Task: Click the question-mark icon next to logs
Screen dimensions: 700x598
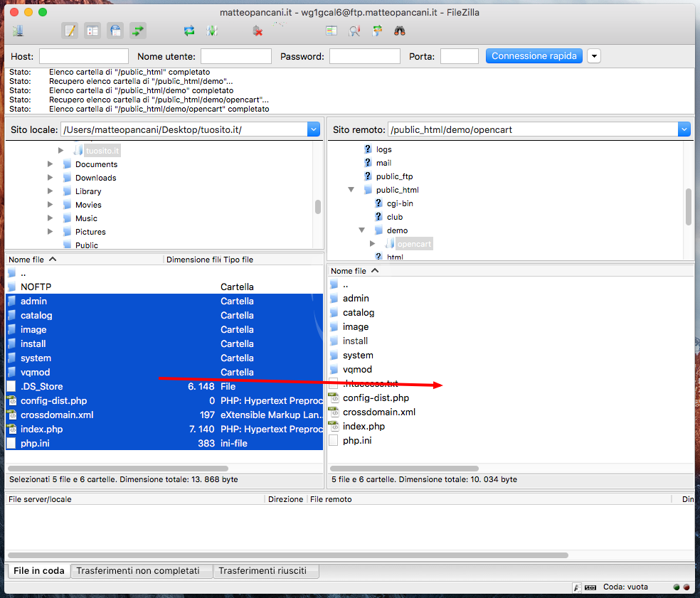Action: pyautogui.click(x=368, y=149)
